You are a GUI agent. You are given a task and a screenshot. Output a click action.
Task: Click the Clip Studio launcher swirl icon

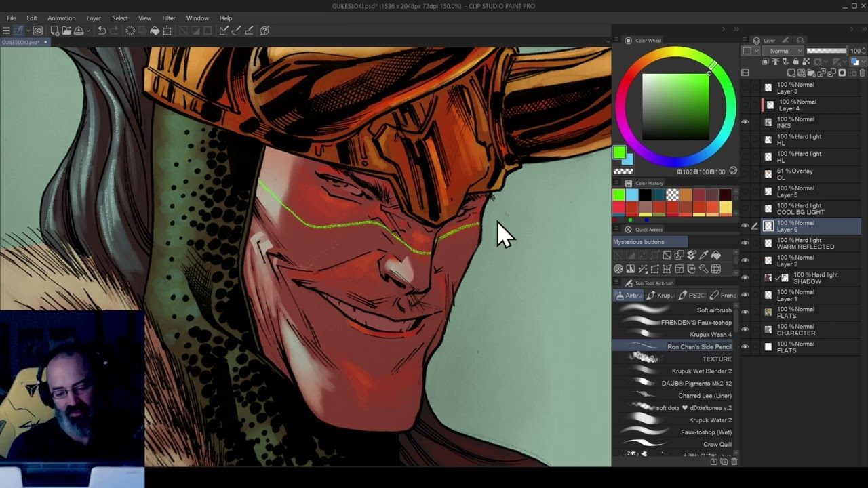click(x=38, y=30)
